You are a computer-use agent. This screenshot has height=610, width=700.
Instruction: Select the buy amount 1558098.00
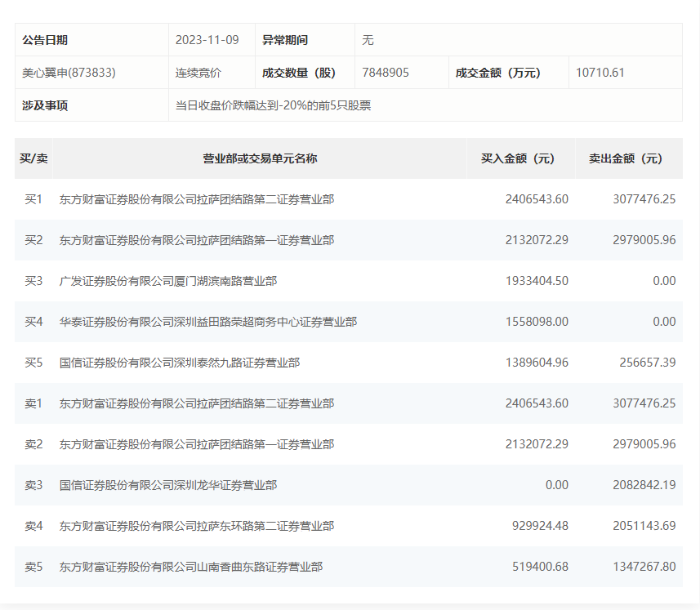click(537, 322)
